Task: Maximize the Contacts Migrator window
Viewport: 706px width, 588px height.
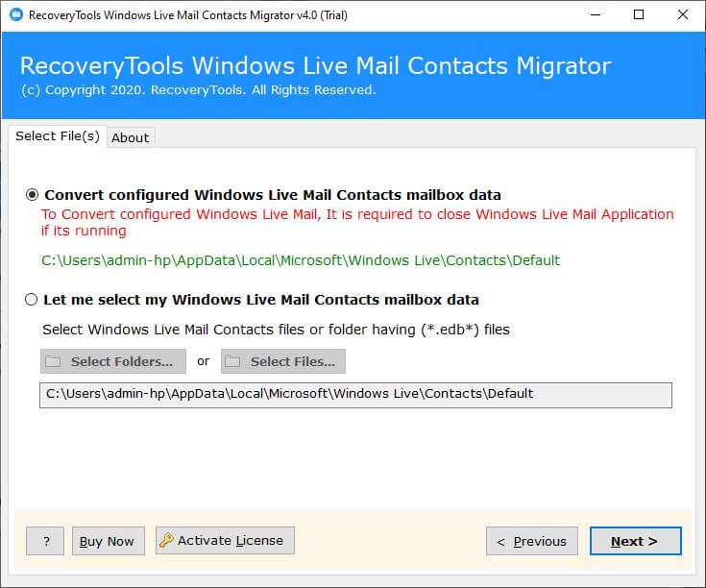Action: 639,14
